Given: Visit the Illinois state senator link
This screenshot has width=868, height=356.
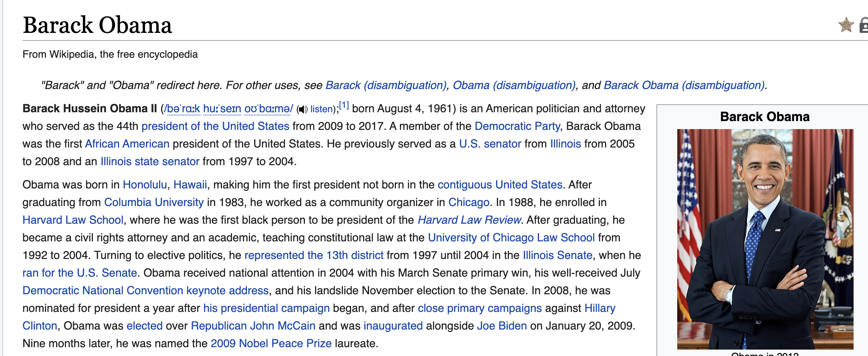Looking at the screenshot, I should point(150,162).
